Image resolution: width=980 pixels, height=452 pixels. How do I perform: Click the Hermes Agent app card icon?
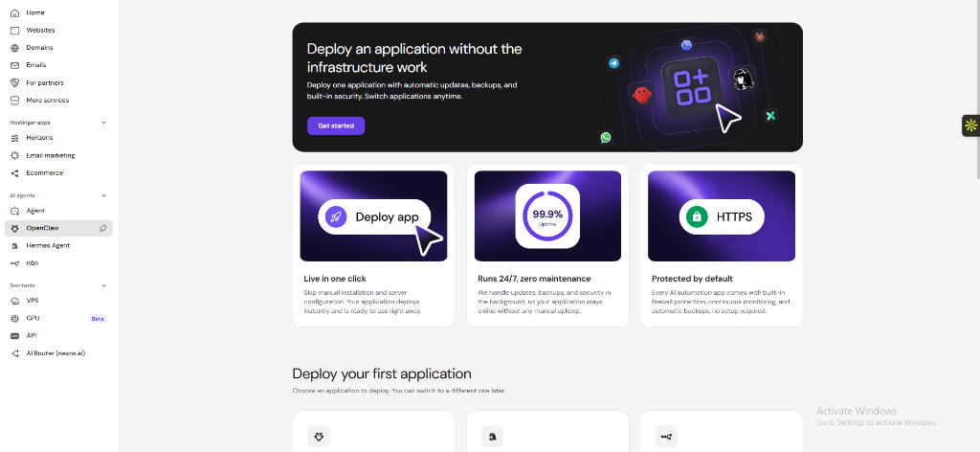pyautogui.click(x=493, y=437)
